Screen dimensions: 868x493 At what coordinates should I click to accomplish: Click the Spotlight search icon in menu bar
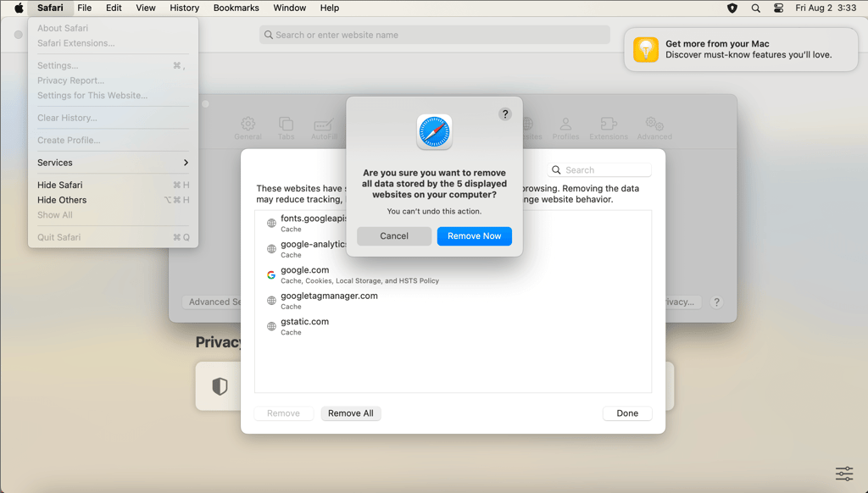[755, 8]
